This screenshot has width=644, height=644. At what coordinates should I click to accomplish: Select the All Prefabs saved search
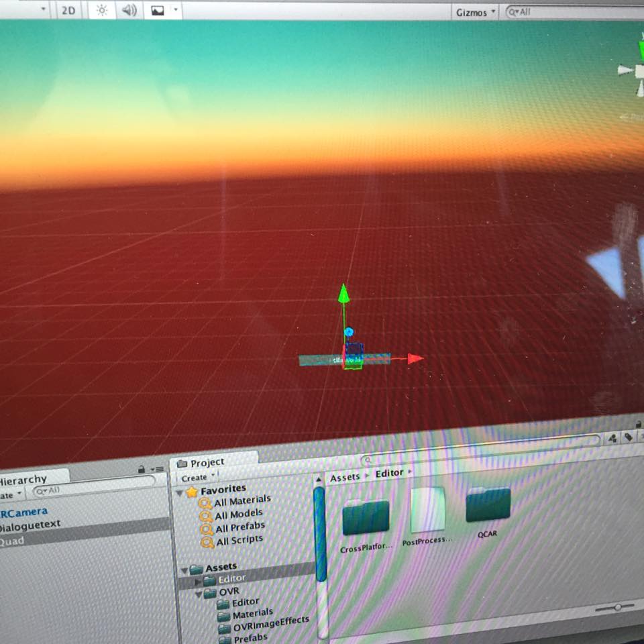(240, 527)
